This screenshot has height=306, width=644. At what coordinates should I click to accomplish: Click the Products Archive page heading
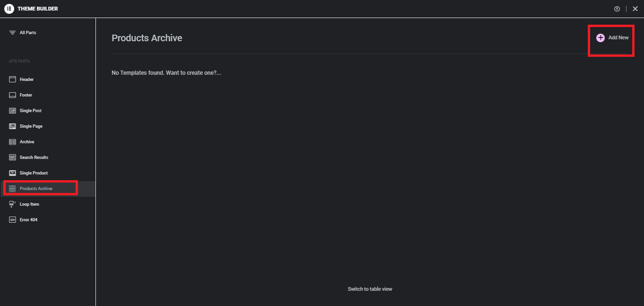pos(147,38)
